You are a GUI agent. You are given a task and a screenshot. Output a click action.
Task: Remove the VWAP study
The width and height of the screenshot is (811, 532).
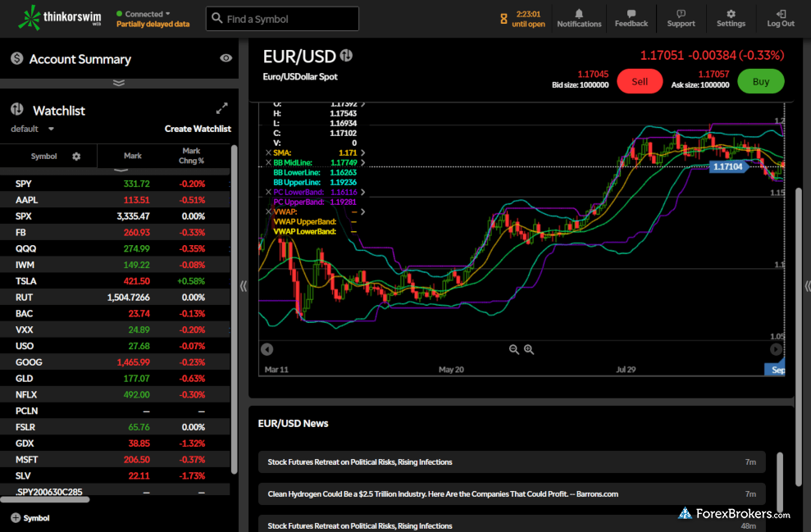click(x=268, y=211)
